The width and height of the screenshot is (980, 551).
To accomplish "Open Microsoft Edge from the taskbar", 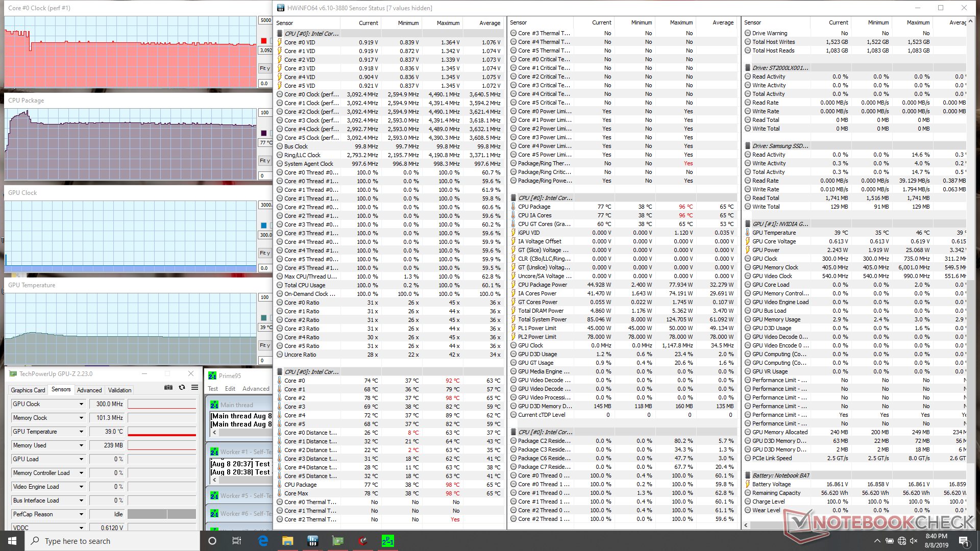I will (263, 541).
